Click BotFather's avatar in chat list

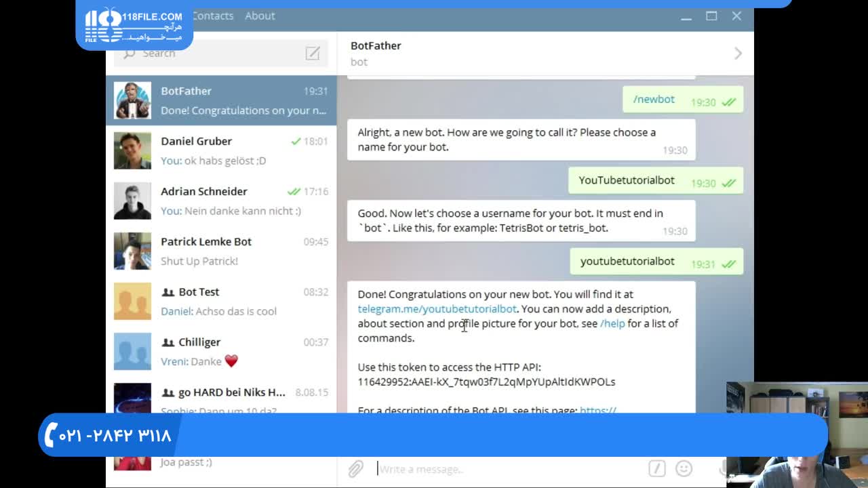point(132,100)
